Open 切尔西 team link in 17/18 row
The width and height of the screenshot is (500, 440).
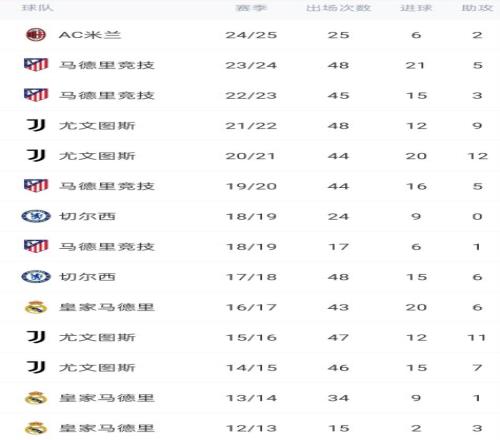point(87,277)
